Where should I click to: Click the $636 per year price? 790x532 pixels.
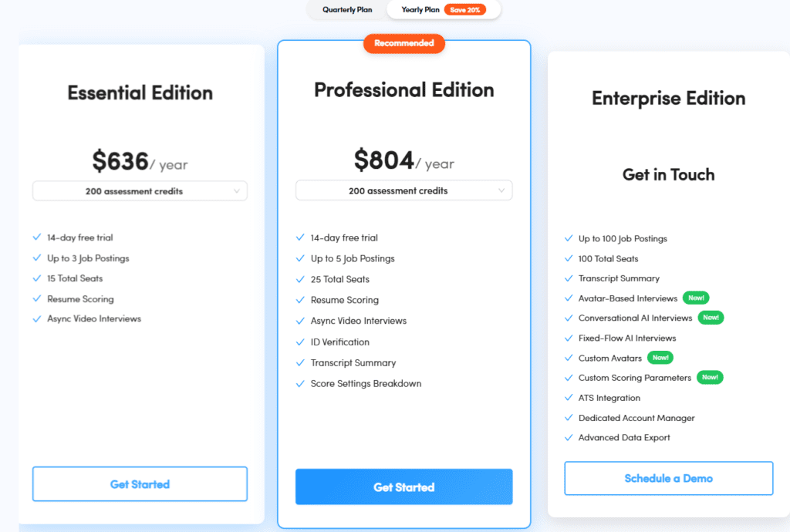(x=140, y=162)
